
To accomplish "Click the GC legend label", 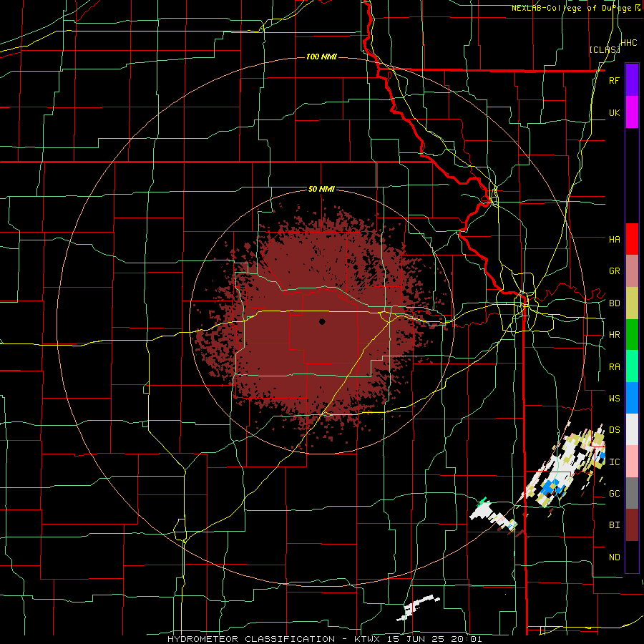I will [x=614, y=494].
